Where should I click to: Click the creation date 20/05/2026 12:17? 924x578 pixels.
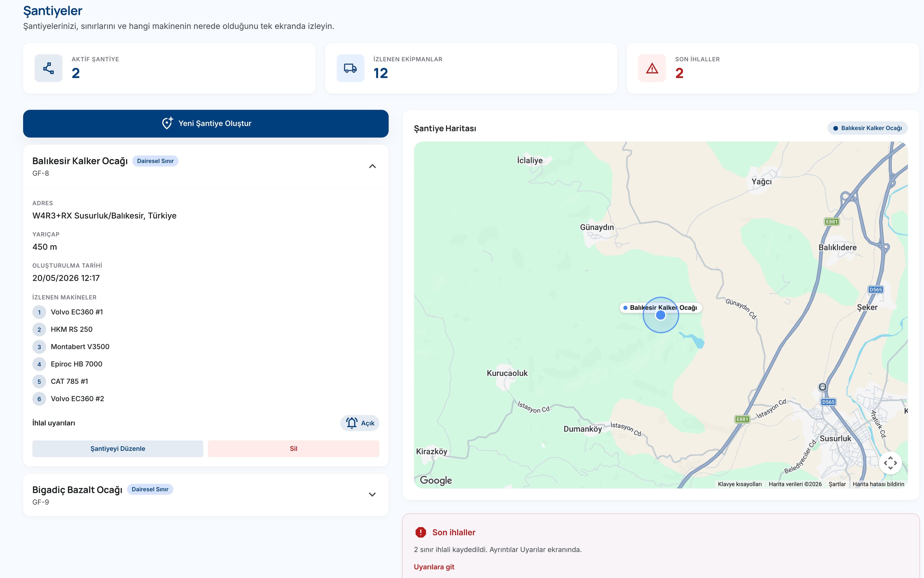point(66,278)
